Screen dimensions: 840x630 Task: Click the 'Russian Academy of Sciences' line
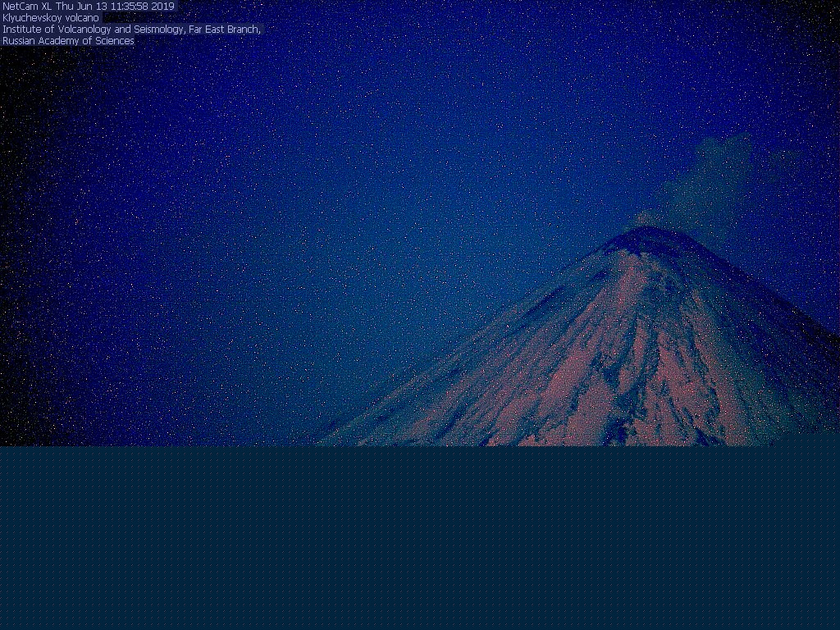coord(69,41)
